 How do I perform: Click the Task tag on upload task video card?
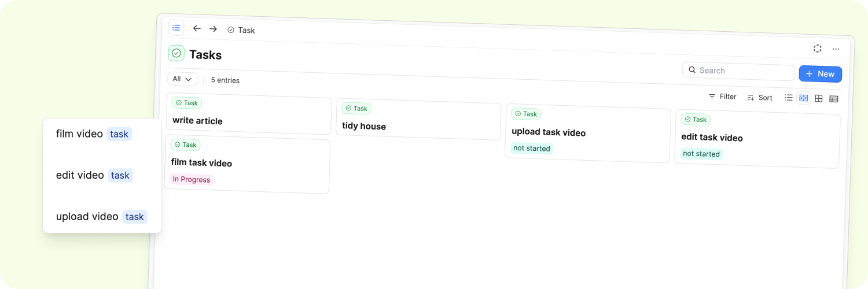[x=526, y=114]
